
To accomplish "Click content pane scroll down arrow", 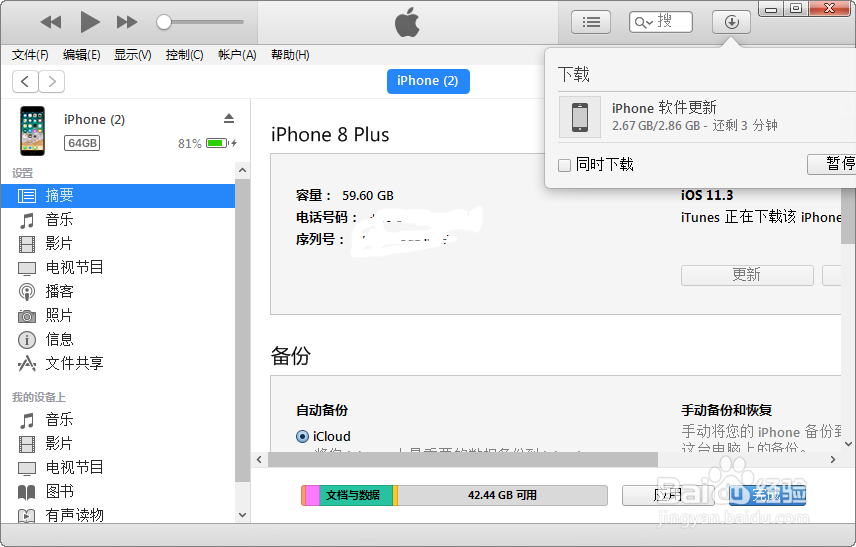I will pyautogui.click(x=848, y=444).
